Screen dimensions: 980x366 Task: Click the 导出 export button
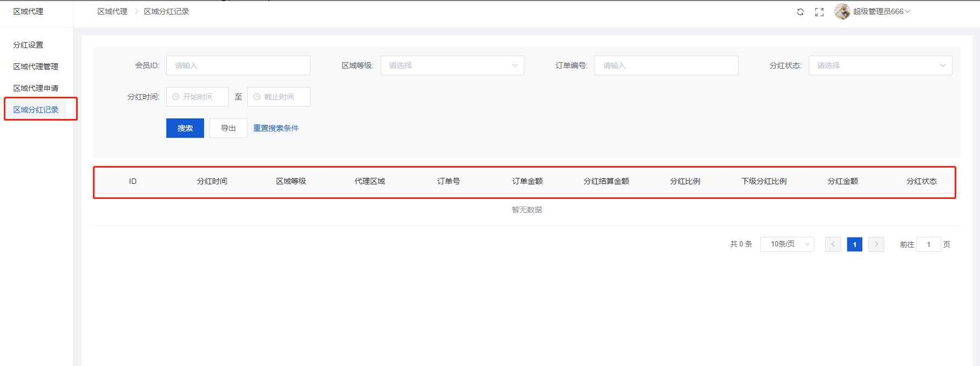click(x=228, y=128)
